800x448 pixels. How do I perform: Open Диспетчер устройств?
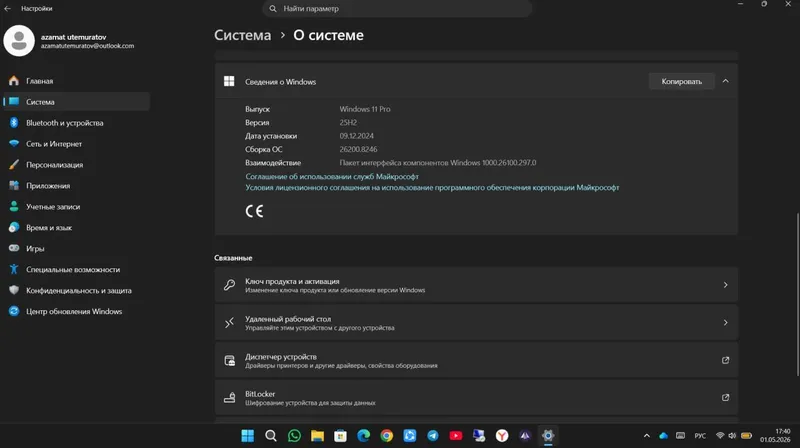[476, 360]
